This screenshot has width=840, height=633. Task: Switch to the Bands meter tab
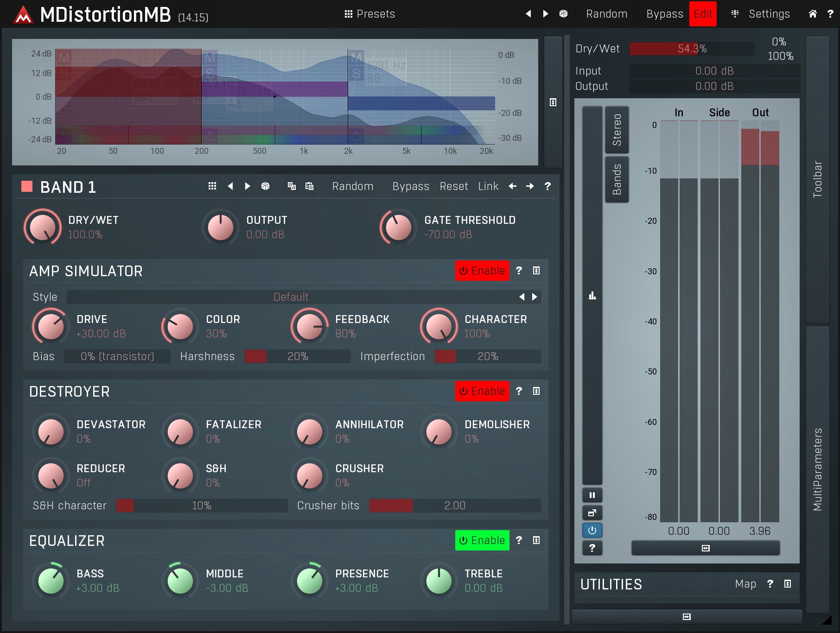click(x=617, y=180)
